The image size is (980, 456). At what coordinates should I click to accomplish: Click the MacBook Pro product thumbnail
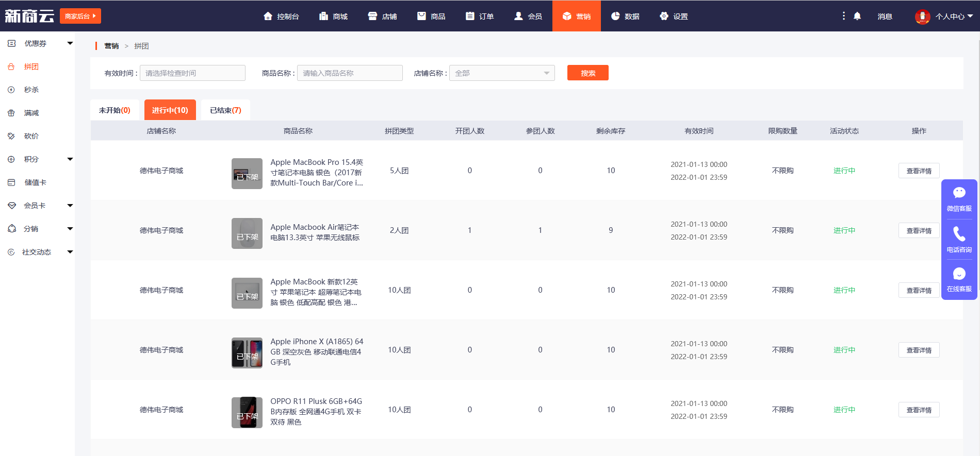click(x=247, y=174)
